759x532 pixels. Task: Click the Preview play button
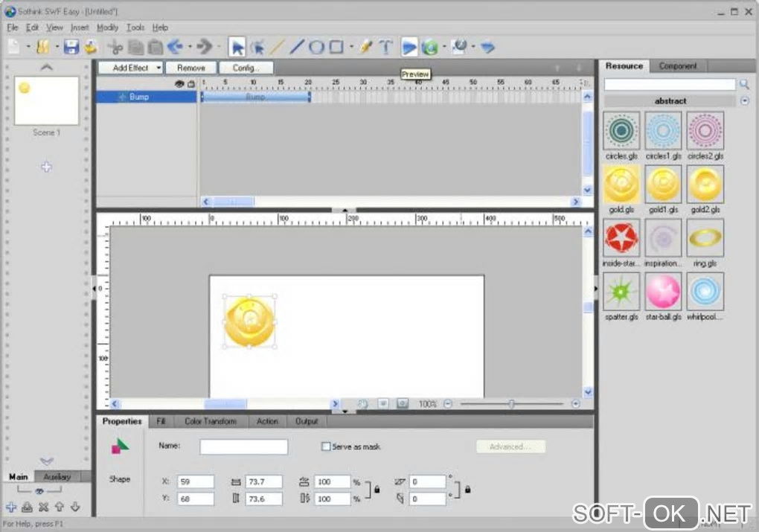(x=409, y=48)
